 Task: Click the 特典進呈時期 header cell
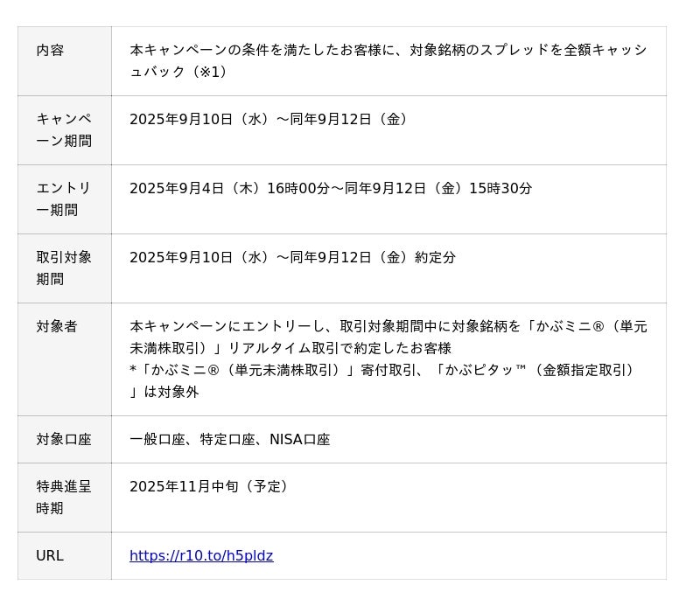click(64, 498)
